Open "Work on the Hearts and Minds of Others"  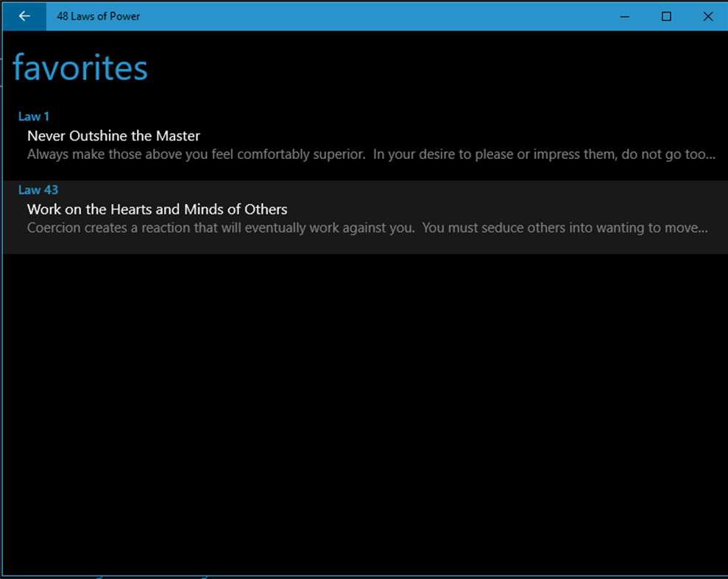point(157,209)
